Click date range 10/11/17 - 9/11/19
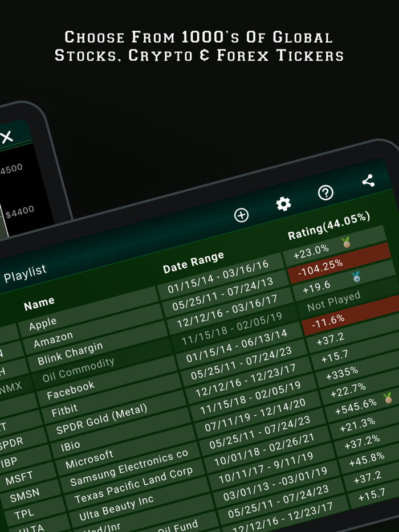The image size is (399, 532). (x=266, y=468)
